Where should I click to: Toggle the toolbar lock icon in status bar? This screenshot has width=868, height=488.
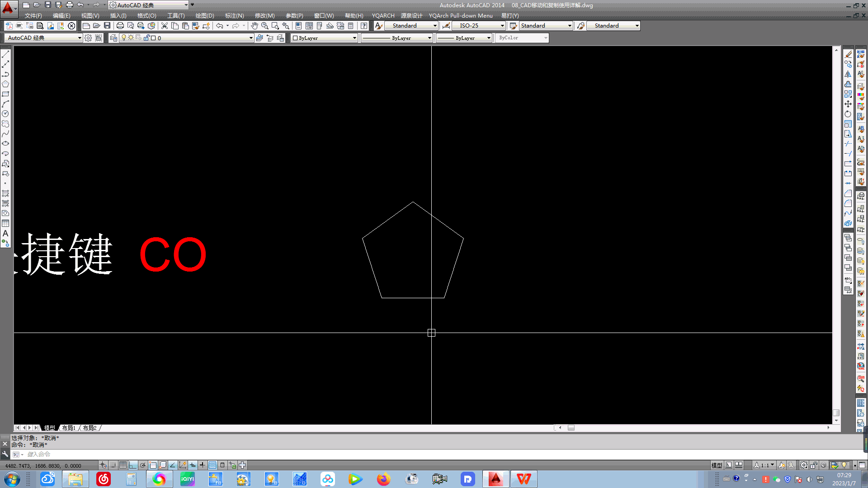pyautogui.click(x=814, y=465)
